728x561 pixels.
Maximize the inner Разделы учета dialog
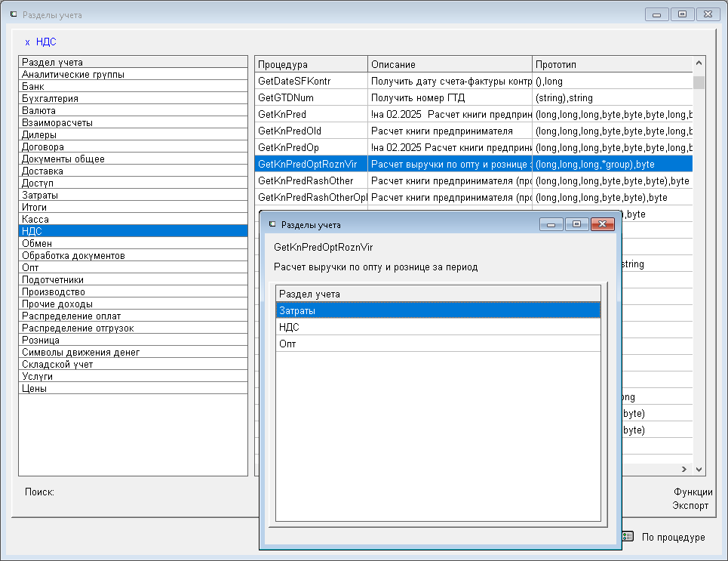tap(576, 224)
